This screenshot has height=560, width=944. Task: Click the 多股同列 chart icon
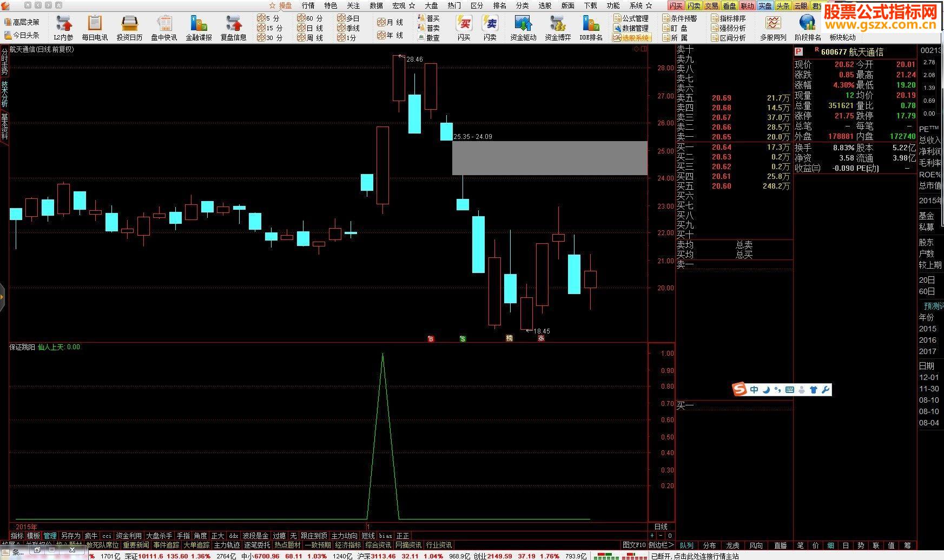pos(773,28)
